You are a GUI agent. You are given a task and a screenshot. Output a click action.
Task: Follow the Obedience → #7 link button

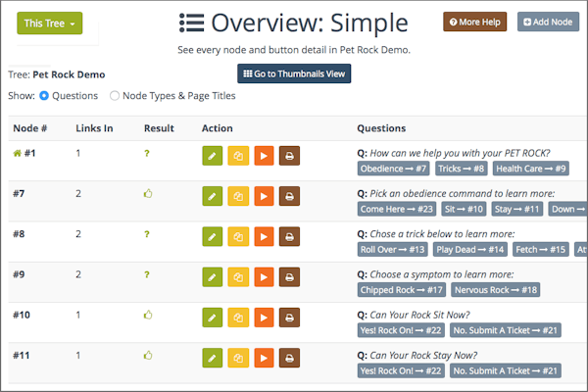[393, 169]
